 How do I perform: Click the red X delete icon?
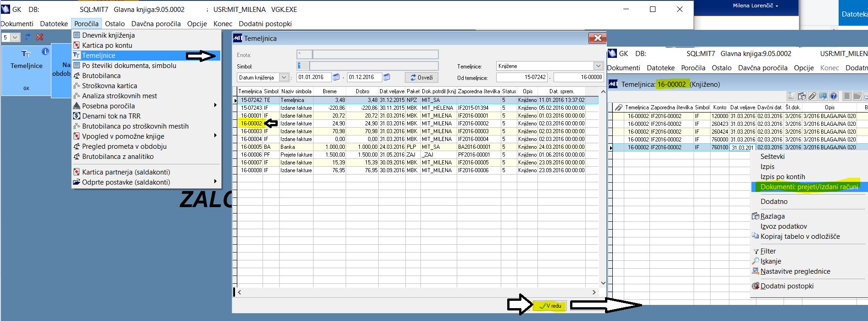[40, 37]
